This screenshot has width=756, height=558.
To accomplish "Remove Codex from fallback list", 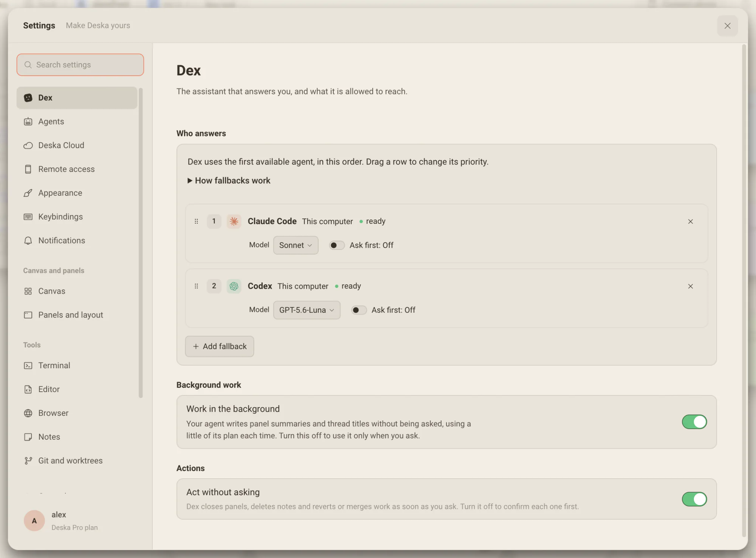I will [x=691, y=287].
